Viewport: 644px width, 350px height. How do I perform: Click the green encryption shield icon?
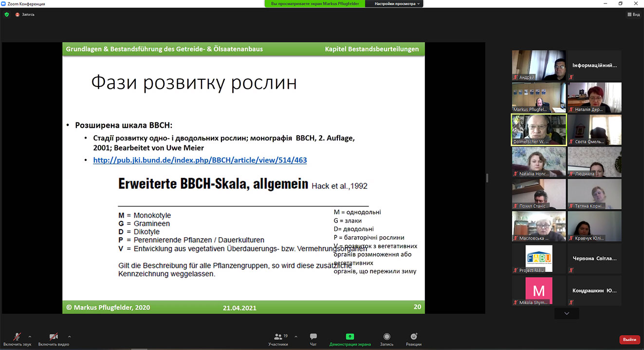pyautogui.click(x=7, y=15)
